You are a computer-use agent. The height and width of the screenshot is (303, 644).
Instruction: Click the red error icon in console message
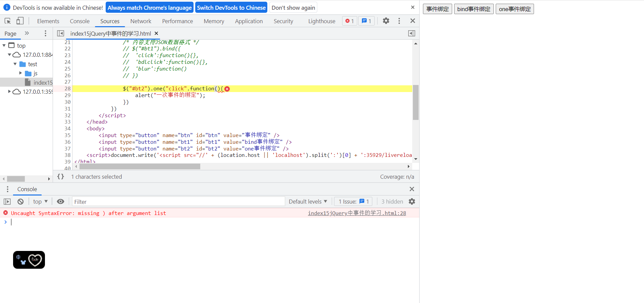5,213
